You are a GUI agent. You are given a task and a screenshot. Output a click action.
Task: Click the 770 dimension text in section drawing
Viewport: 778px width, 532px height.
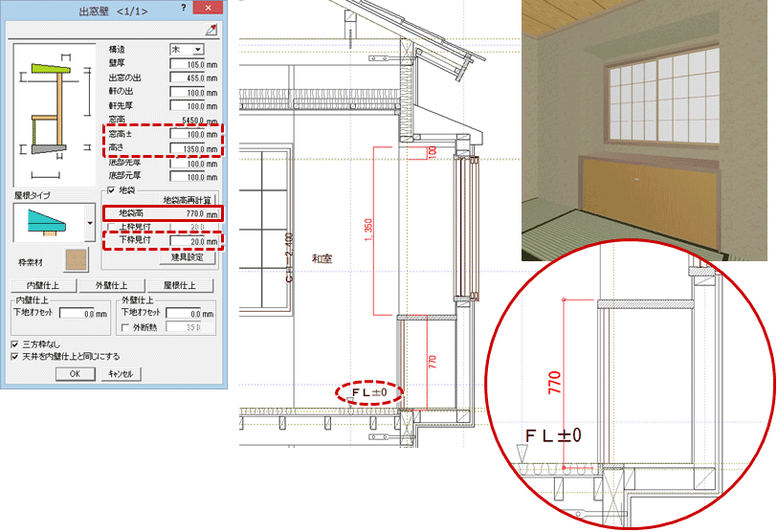(x=433, y=362)
